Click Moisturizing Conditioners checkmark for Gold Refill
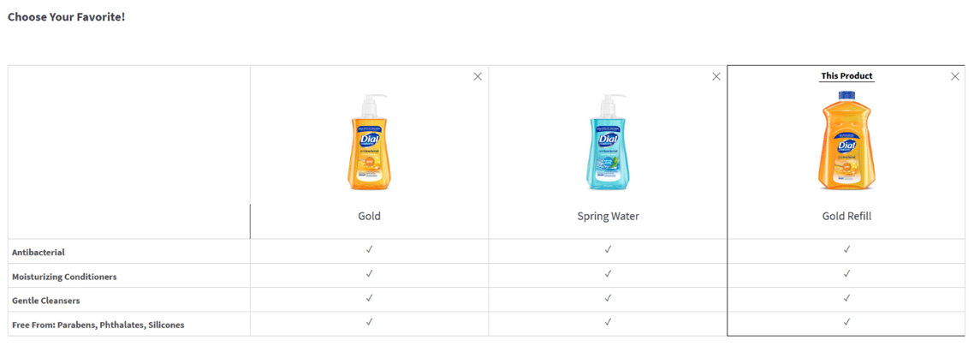Screen dimensions: 980x346 point(846,274)
